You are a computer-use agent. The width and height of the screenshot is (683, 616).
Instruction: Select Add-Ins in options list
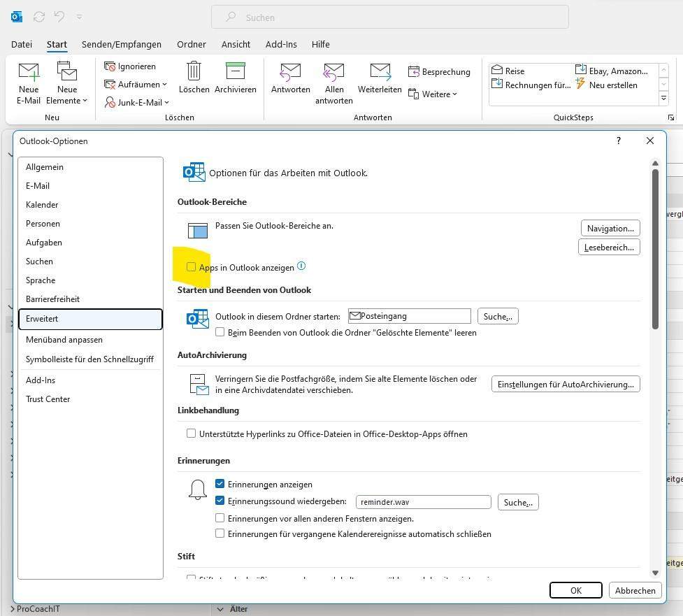(x=91, y=380)
